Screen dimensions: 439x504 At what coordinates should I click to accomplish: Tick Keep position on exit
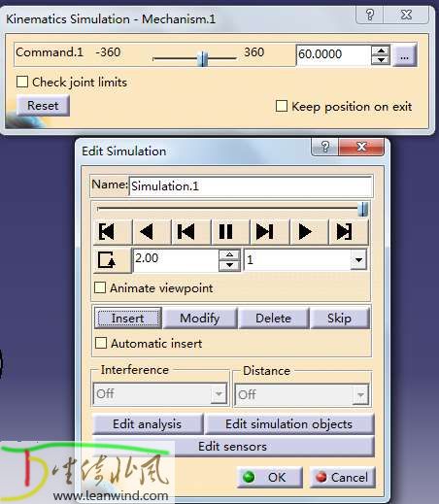(281, 106)
